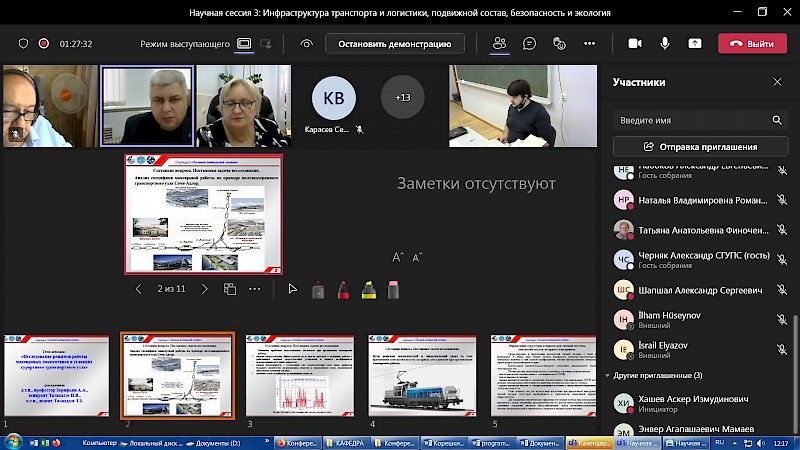This screenshot has width=800, height=450.
Task: Toggle private viewing eye icon
Action: pyautogui.click(x=306, y=44)
